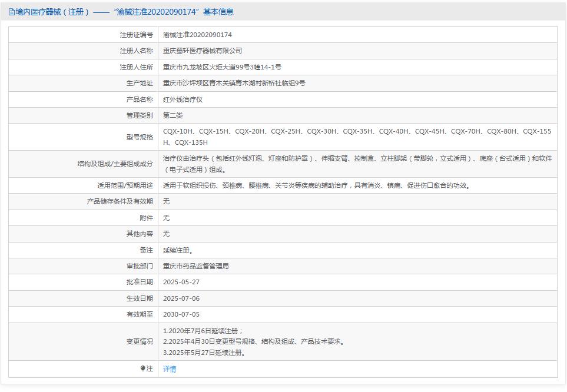The image size is (567, 392).
Task: Select the 型号规格 model list cell
Action: click(353, 136)
